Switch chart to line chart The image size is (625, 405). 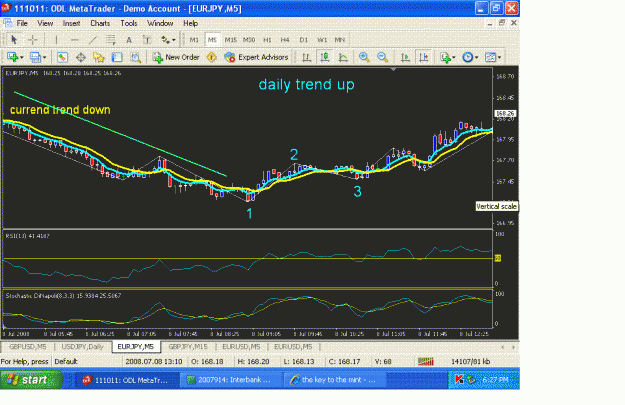coord(343,57)
